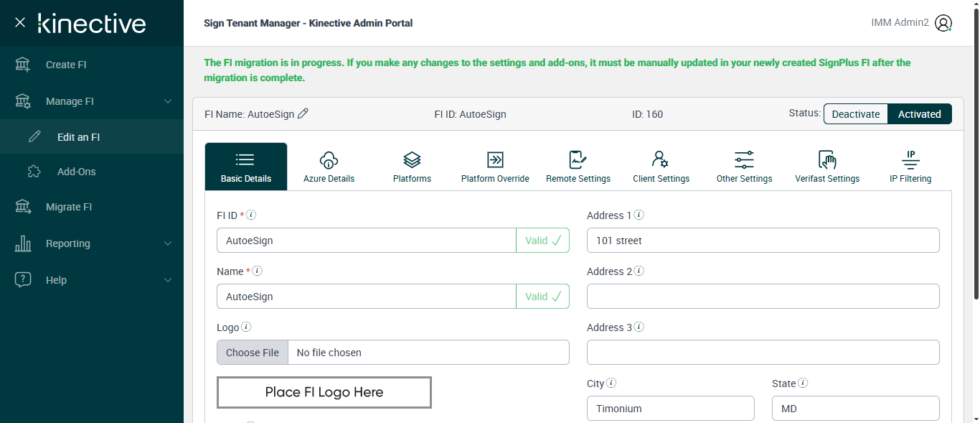This screenshot has height=423, width=980.
Task: Switch to the Platforms tab
Action: click(x=412, y=167)
